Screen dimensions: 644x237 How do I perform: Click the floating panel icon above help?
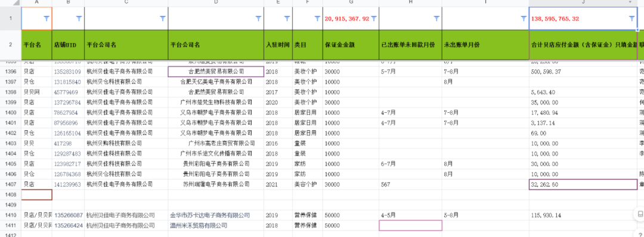point(640,214)
